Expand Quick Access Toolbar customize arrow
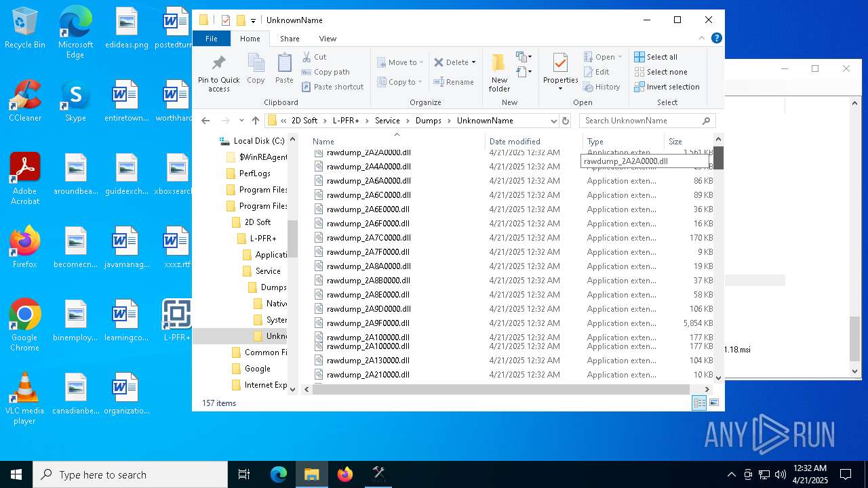Image resolution: width=868 pixels, height=488 pixels. coord(253,20)
